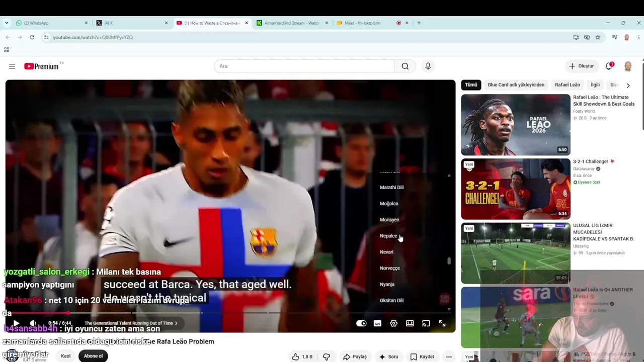Cast the video to a device
Image resolution: width=644 pixels, height=362 pixels.
click(x=426, y=323)
